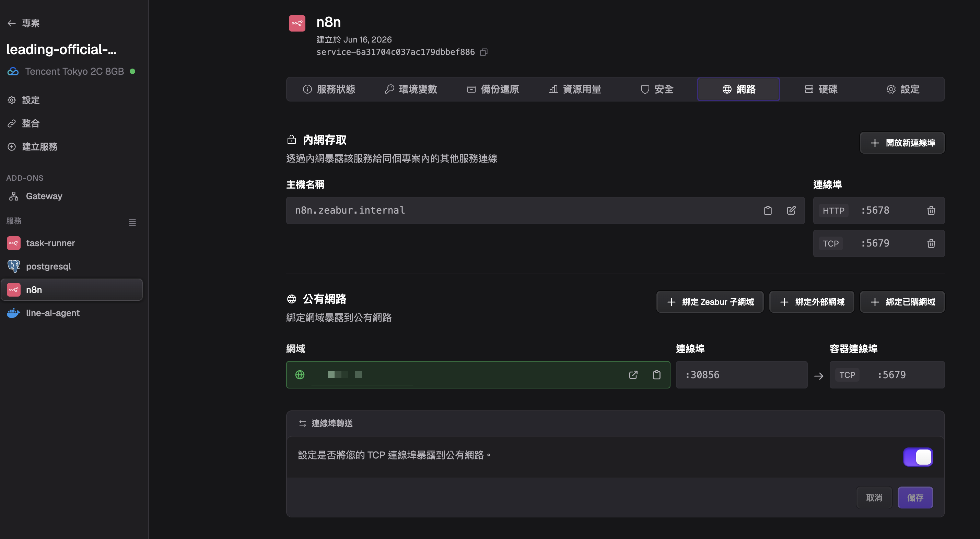Delete the HTTP :5678 port
This screenshot has height=539, width=980.
click(x=931, y=211)
